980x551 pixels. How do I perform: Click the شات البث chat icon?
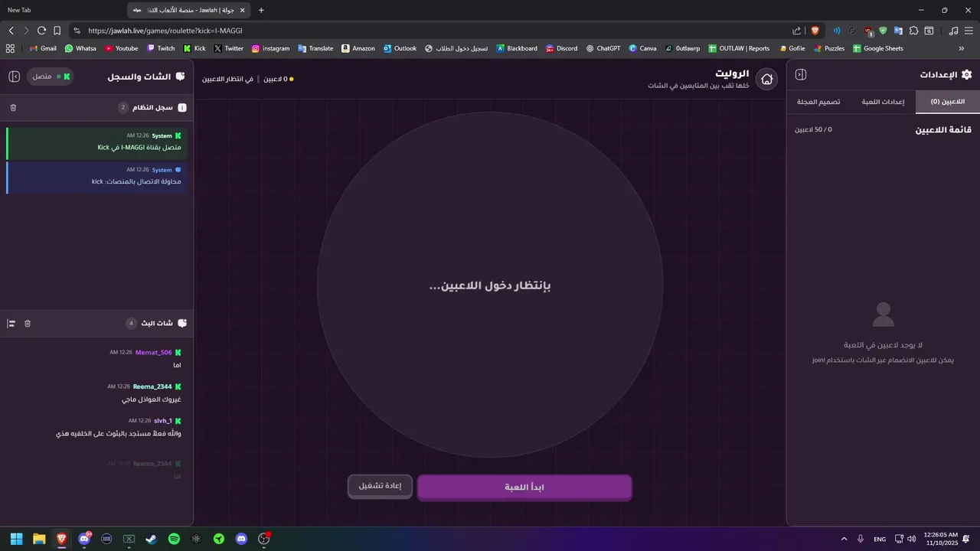point(182,324)
